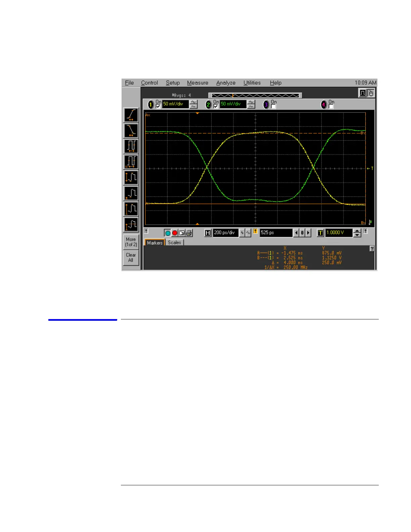Screen dimensions: 411x532
Task: Select the V max measurement icon
Action: (131, 209)
